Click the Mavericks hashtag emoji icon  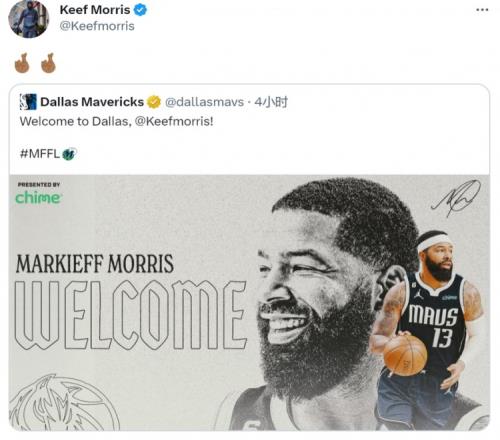pos(69,154)
